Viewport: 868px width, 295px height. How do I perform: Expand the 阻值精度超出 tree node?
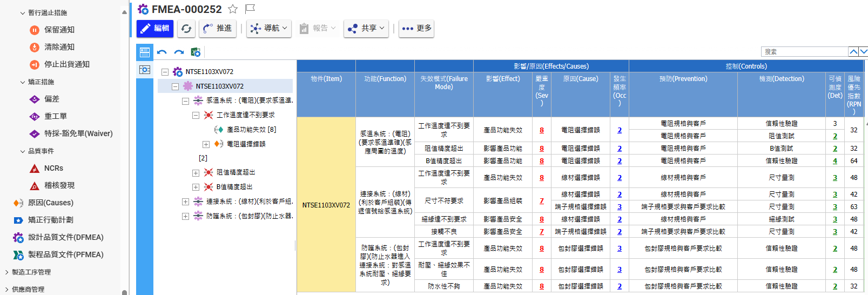coord(196,173)
